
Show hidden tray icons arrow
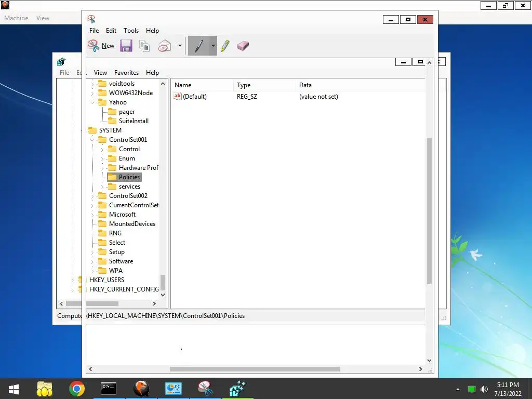458,389
